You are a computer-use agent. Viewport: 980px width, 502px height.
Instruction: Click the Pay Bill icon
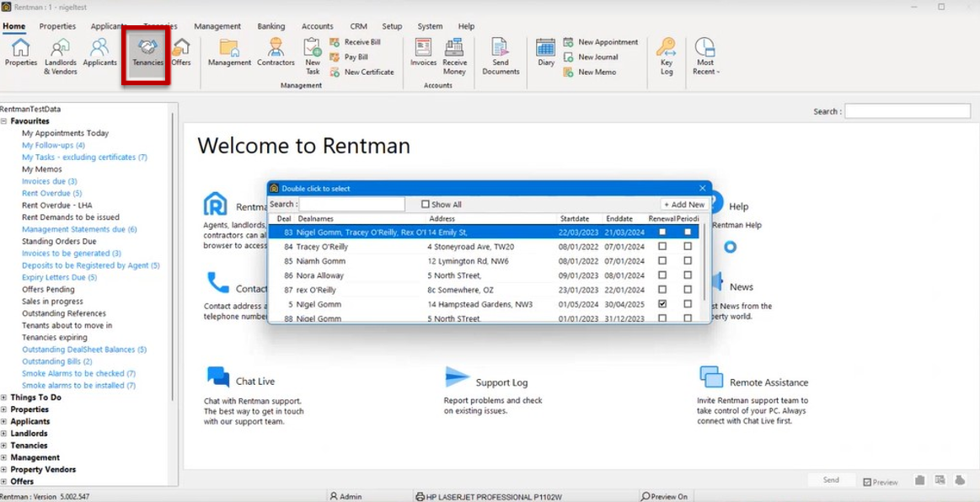[x=335, y=56]
